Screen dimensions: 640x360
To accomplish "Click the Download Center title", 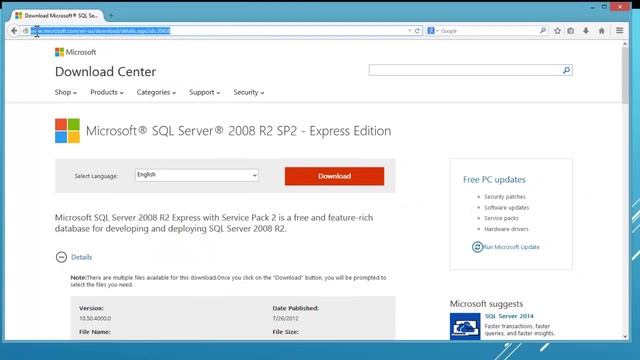I will (x=105, y=72).
